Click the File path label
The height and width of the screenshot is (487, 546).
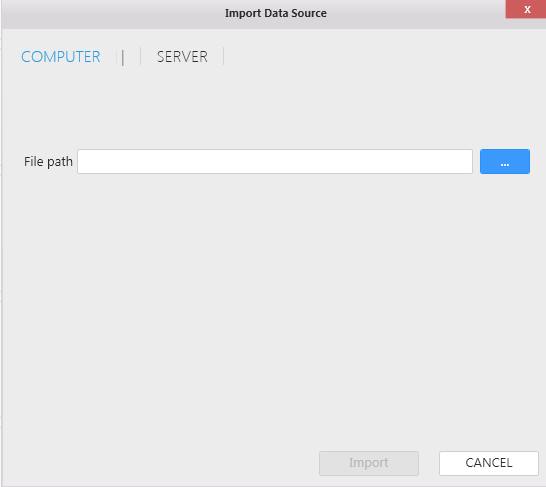(48, 162)
